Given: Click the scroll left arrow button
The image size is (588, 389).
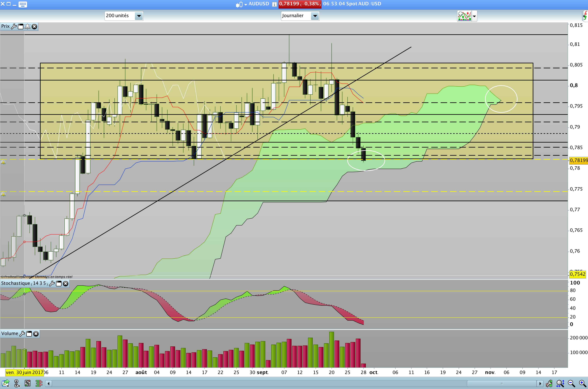Looking at the screenshot, I should [x=49, y=384].
